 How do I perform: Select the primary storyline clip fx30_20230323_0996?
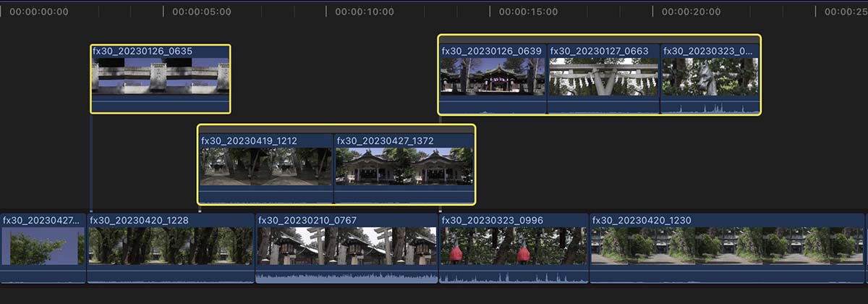point(514,248)
